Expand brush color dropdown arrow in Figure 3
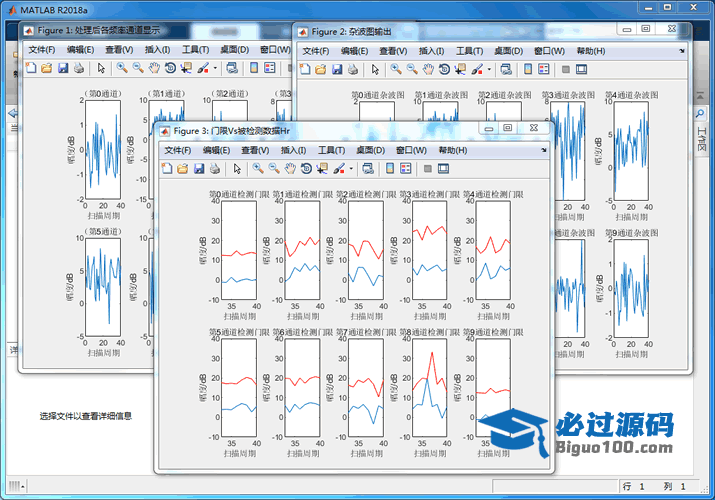This screenshot has width=715, height=500. 351,169
